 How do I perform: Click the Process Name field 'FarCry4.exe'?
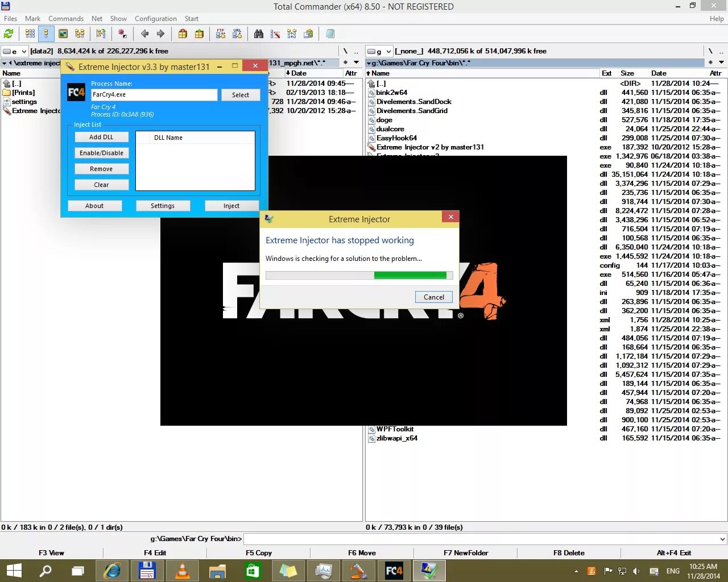[x=154, y=95]
